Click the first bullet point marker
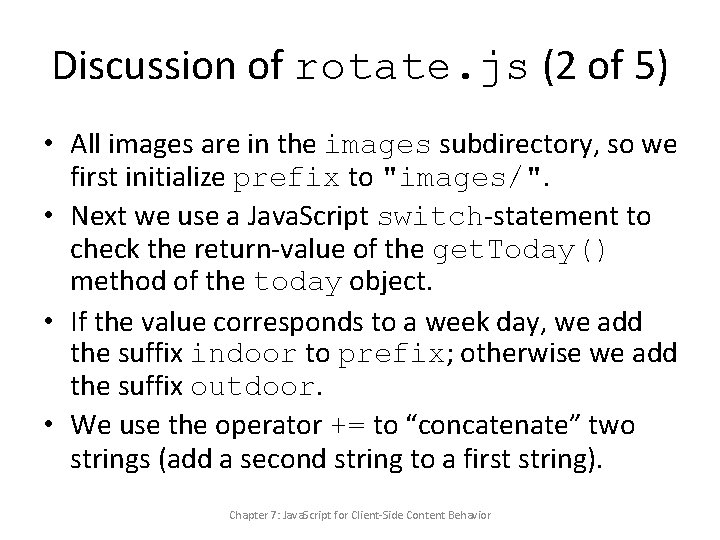720x540 pixels. point(48,146)
